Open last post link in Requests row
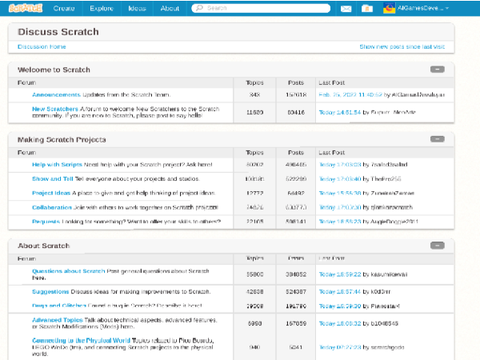This screenshot has width=480, height=360. (x=340, y=222)
